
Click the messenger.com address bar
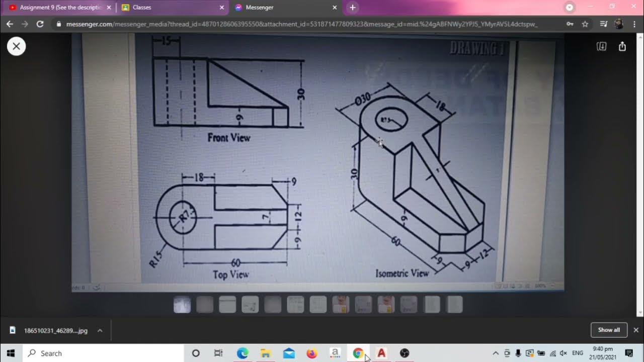pos(302,24)
